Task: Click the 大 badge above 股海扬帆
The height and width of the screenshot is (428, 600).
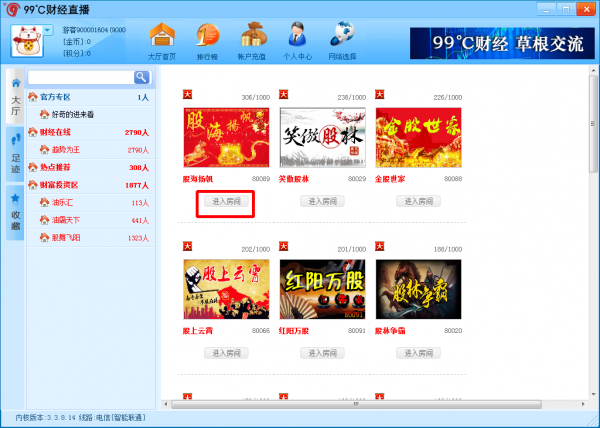Action: (188, 94)
